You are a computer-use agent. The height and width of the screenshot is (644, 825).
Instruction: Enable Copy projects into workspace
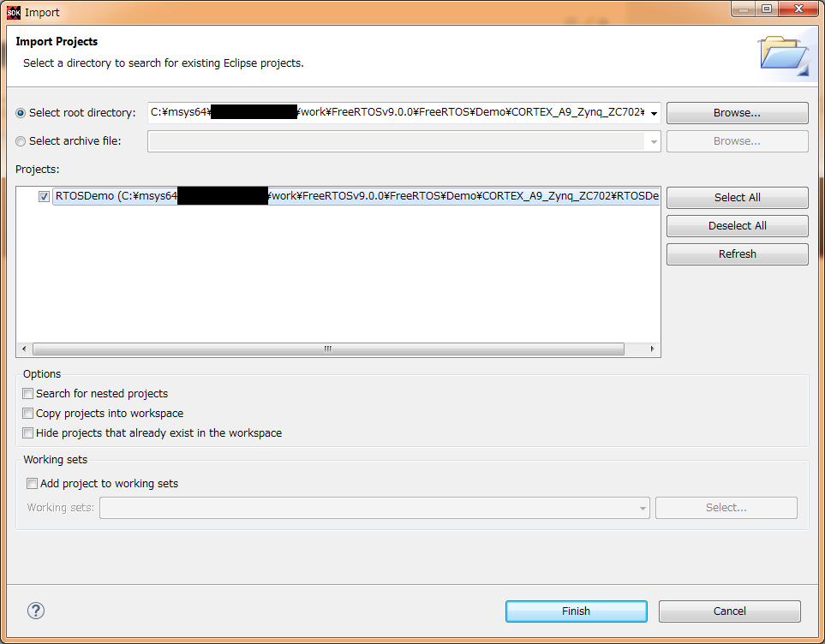28,413
